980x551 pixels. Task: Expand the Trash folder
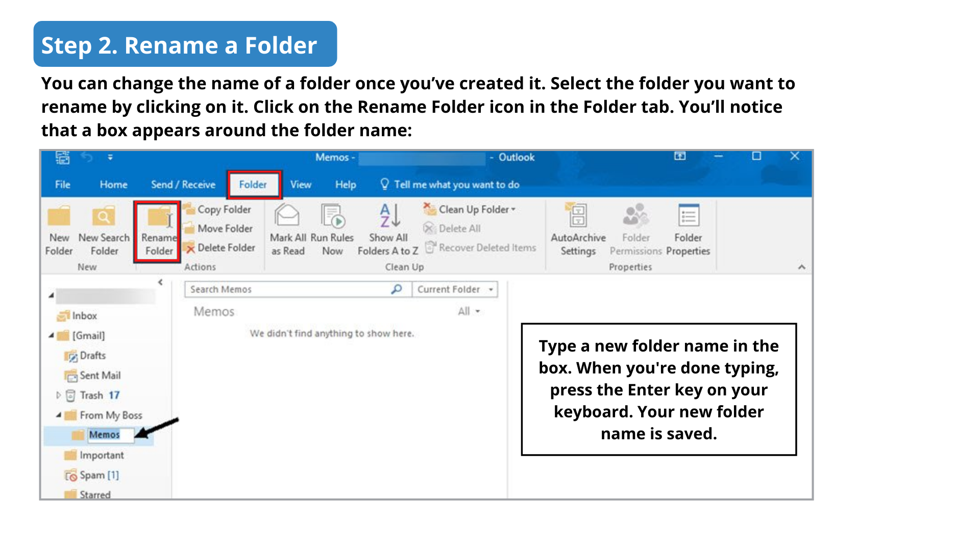(x=58, y=395)
